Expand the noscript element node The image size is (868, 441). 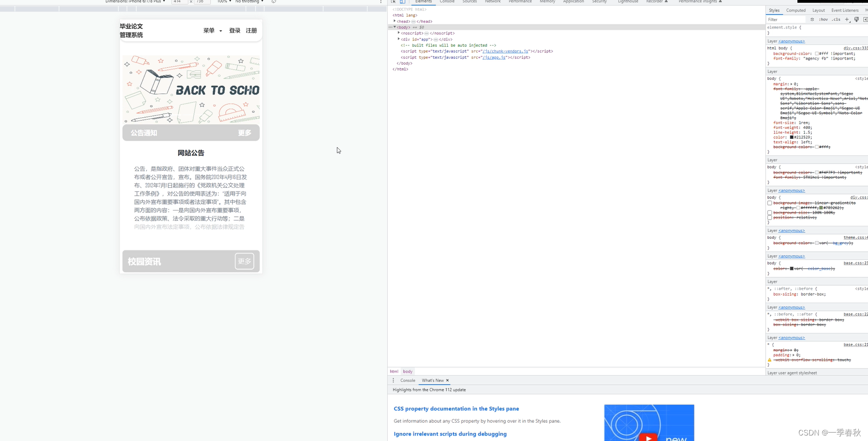399,33
